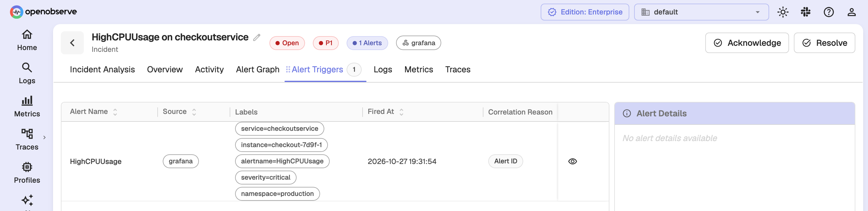The image size is (868, 211).
Task: Click the Open status badge
Action: coord(287,43)
